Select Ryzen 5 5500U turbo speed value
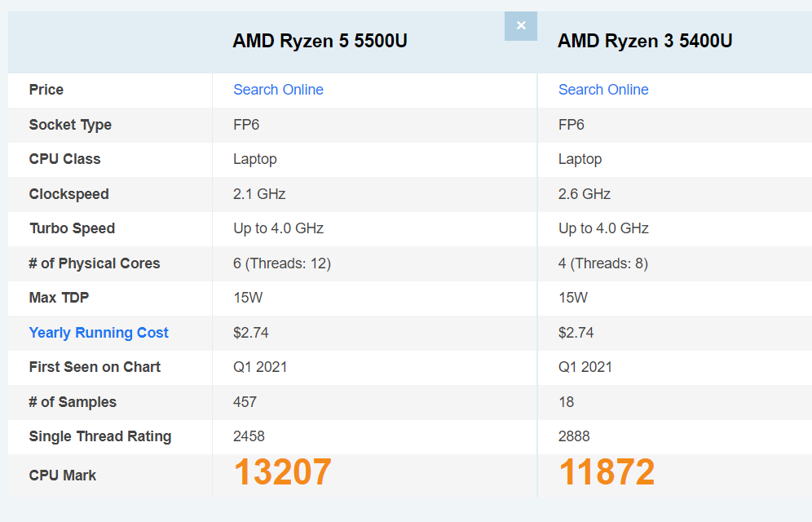The image size is (812, 522). click(x=279, y=228)
